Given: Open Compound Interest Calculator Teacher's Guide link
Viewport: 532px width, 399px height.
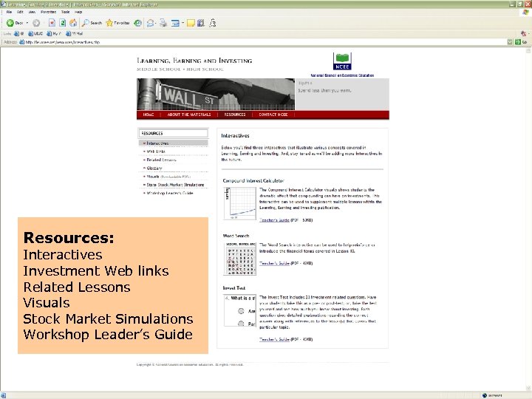Looking at the screenshot, I should [274, 220].
